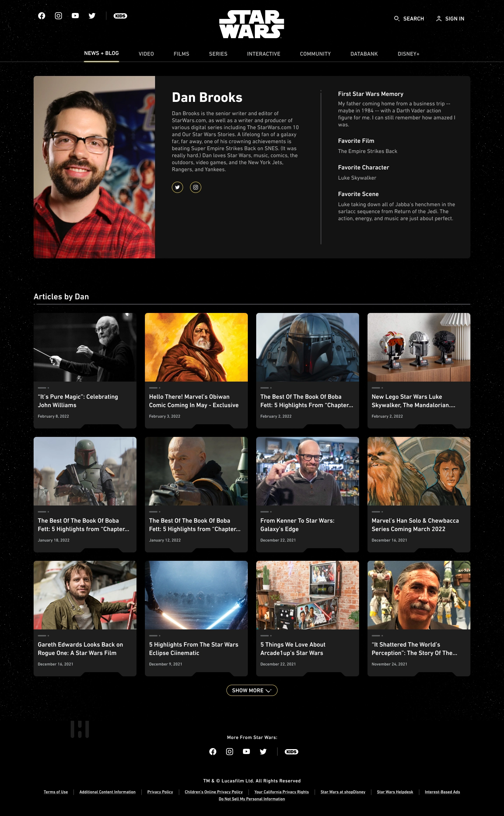504x816 pixels.
Task: Open New Lego Star Wars Luke Skywalker title
Action: tap(413, 401)
